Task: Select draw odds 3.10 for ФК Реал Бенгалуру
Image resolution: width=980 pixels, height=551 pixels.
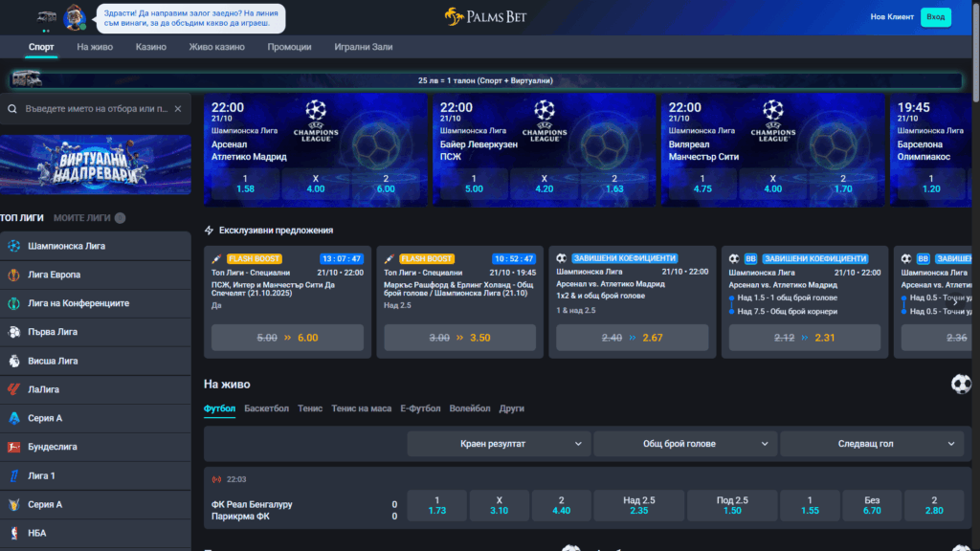Action: (499, 505)
